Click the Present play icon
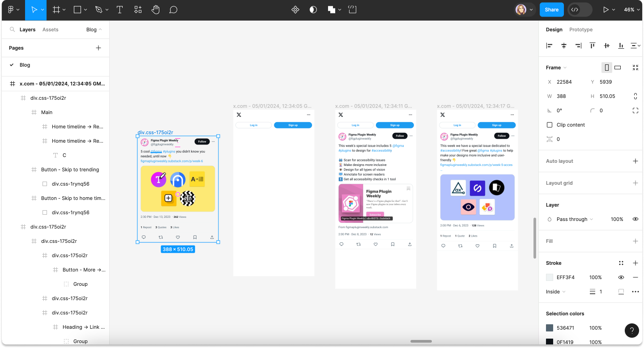The image size is (644, 348). (x=606, y=9)
